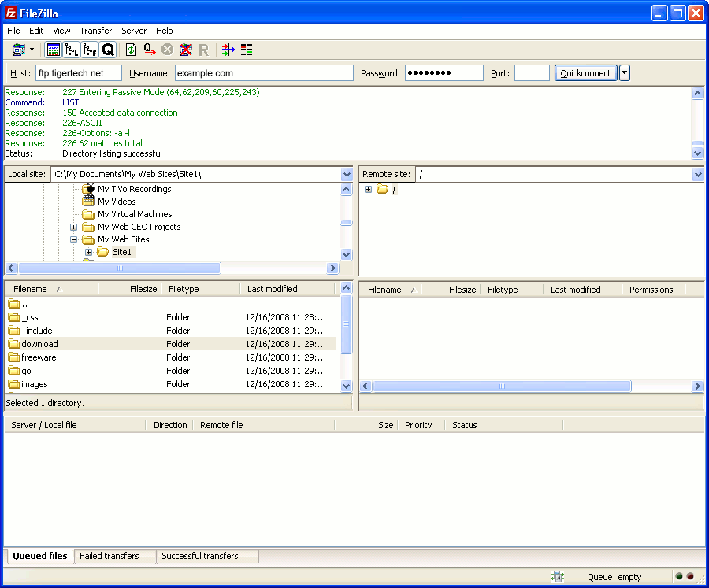Click the remote root folder icon
Screen dimensions: 709x588
(383, 189)
